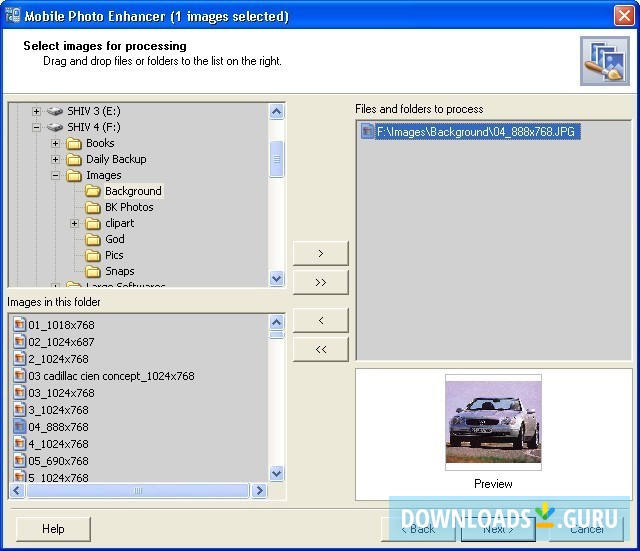Click the Snaps folder icon

(x=93, y=271)
